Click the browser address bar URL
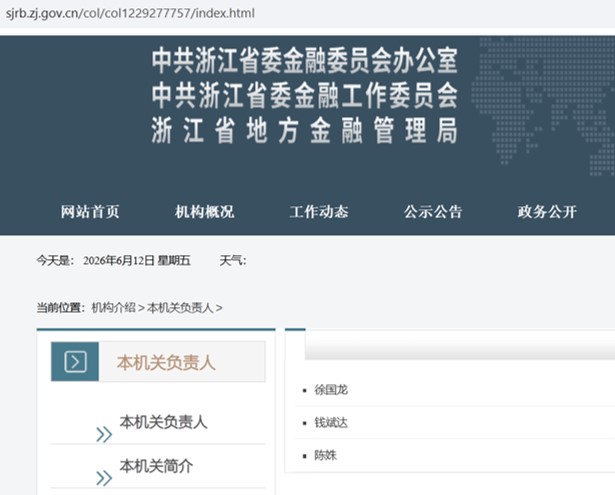 click(130, 13)
